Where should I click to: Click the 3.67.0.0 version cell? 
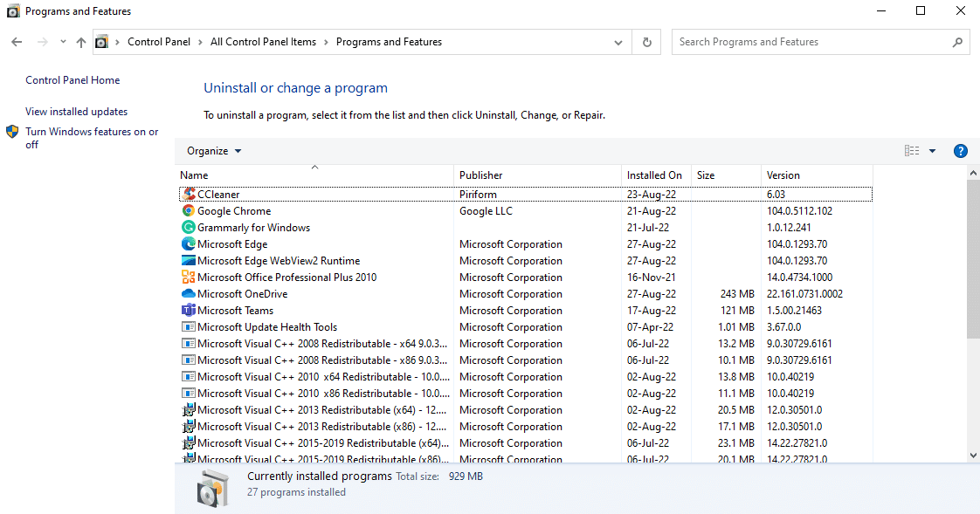(783, 326)
